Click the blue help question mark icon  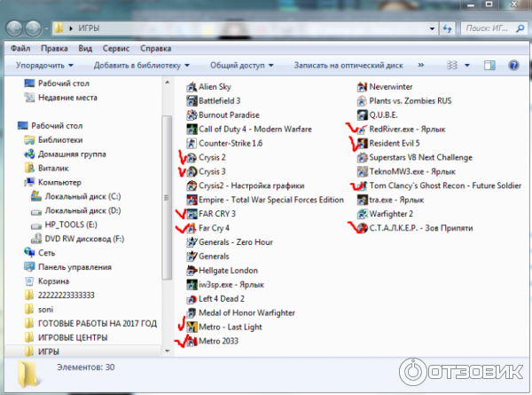(x=513, y=65)
